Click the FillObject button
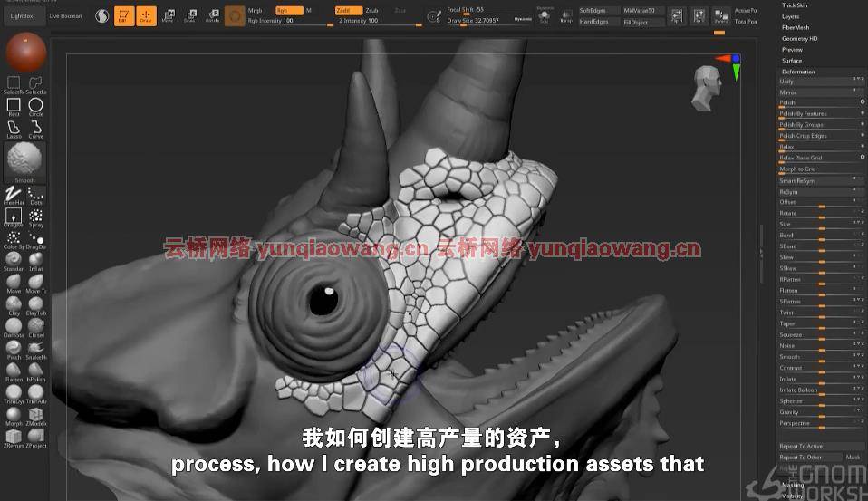 (x=643, y=22)
